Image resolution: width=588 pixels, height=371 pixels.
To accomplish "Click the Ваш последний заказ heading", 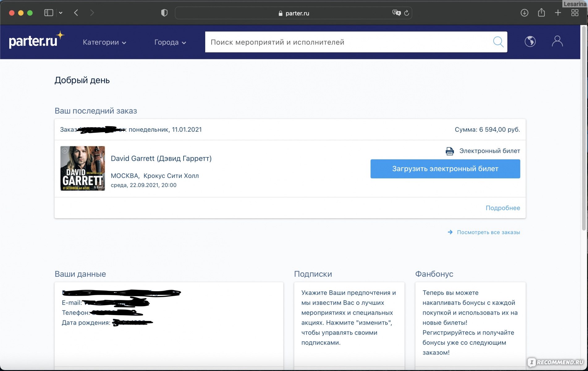I will pos(96,111).
